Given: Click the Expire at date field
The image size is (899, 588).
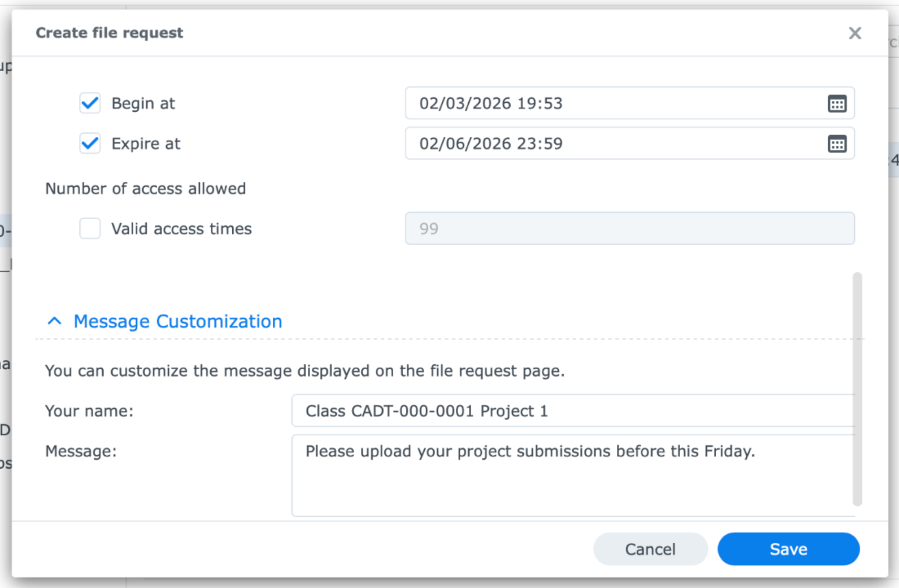Looking at the screenshot, I should click(613, 144).
